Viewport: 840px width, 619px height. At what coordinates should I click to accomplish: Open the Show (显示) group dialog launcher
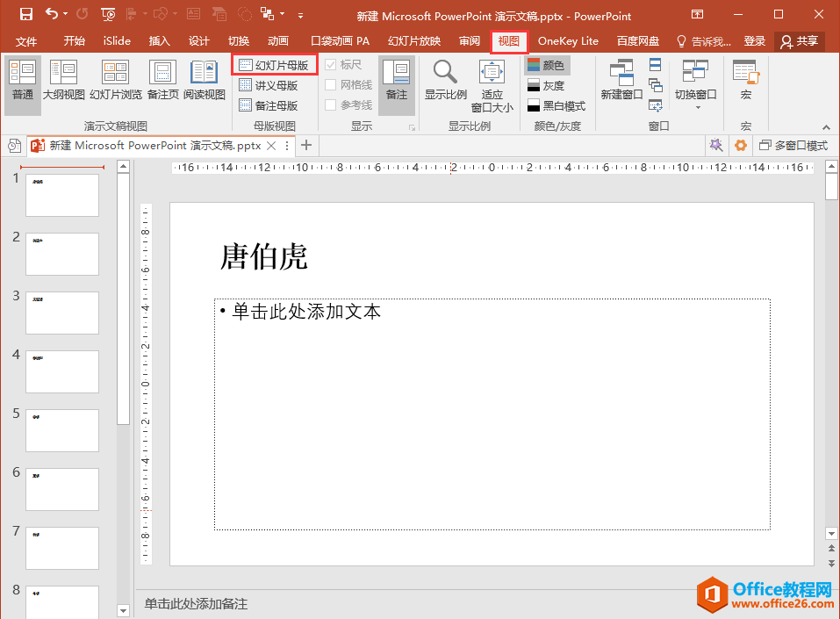tap(411, 128)
